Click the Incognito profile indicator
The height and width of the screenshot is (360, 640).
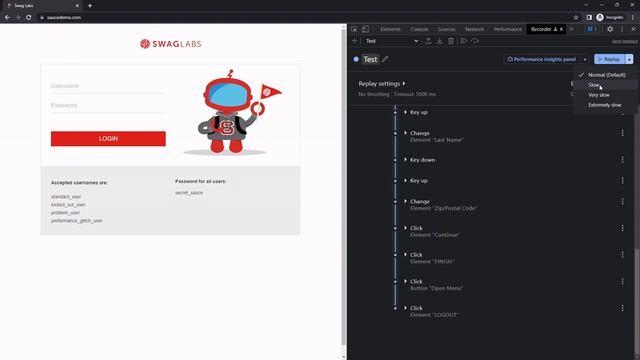pyautogui.click(x=610, y=18)
